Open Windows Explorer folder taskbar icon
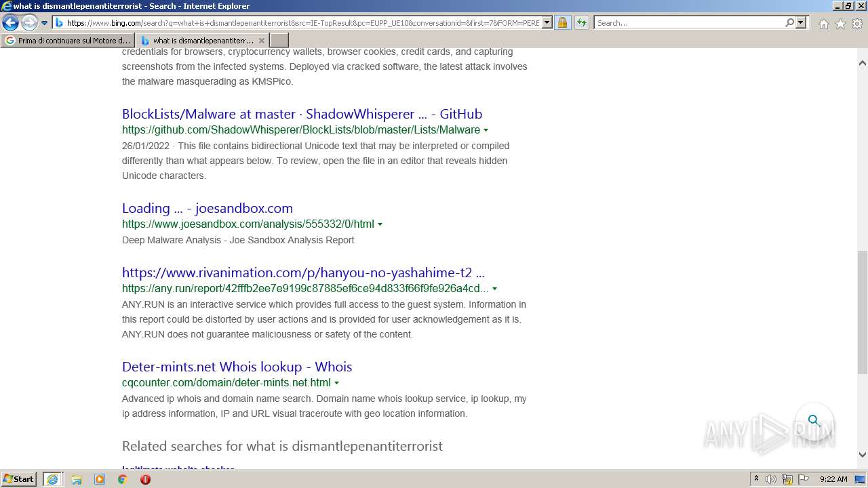Screen dimensions: 868x488 coord(77,479)
